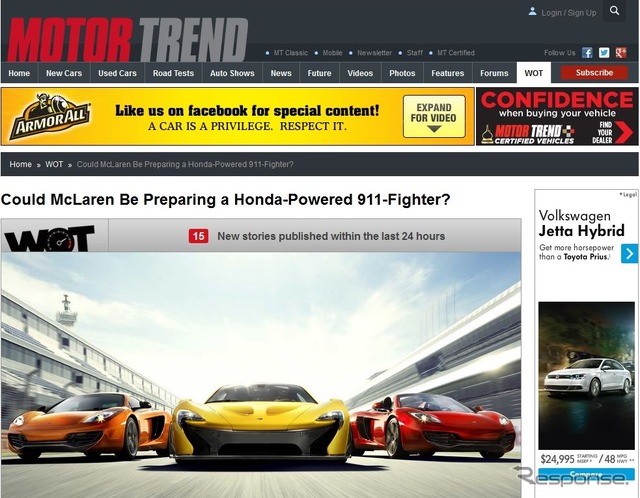640x498 pixels.
Task: Click the Confidence certified vehicles ad
Action: coord(557,116)
